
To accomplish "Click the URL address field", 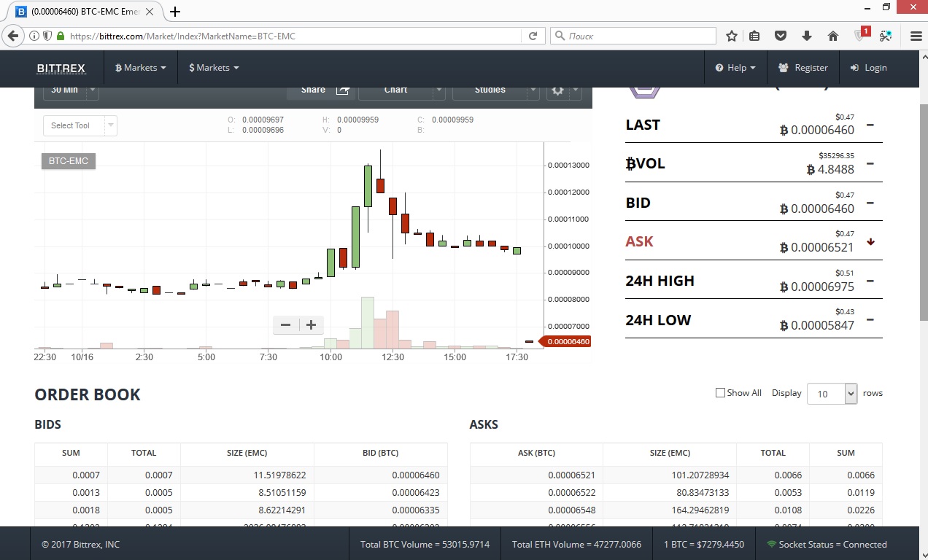I will tap(292, 36).
